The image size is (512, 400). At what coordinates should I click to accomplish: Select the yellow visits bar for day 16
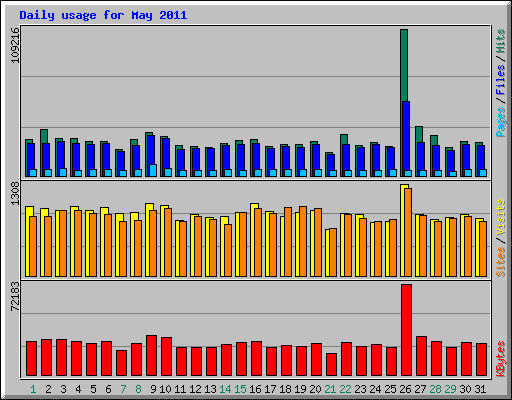point(253,240)
